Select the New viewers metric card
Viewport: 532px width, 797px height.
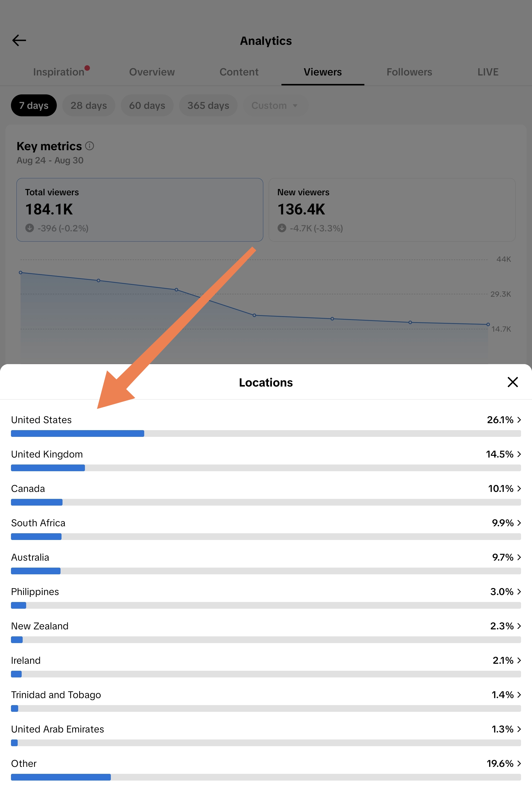tap(392, 210)
